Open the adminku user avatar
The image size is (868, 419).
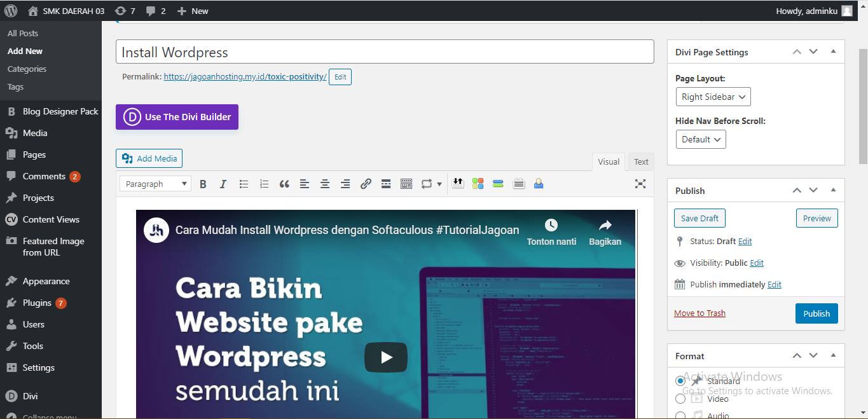(x=847, y=11)
